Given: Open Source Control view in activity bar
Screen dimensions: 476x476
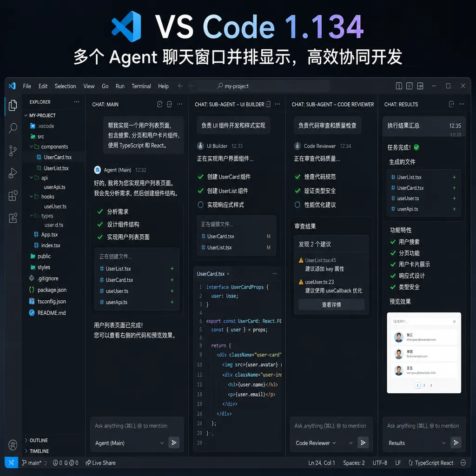Looking at the screenshot, I should [13, 151].
